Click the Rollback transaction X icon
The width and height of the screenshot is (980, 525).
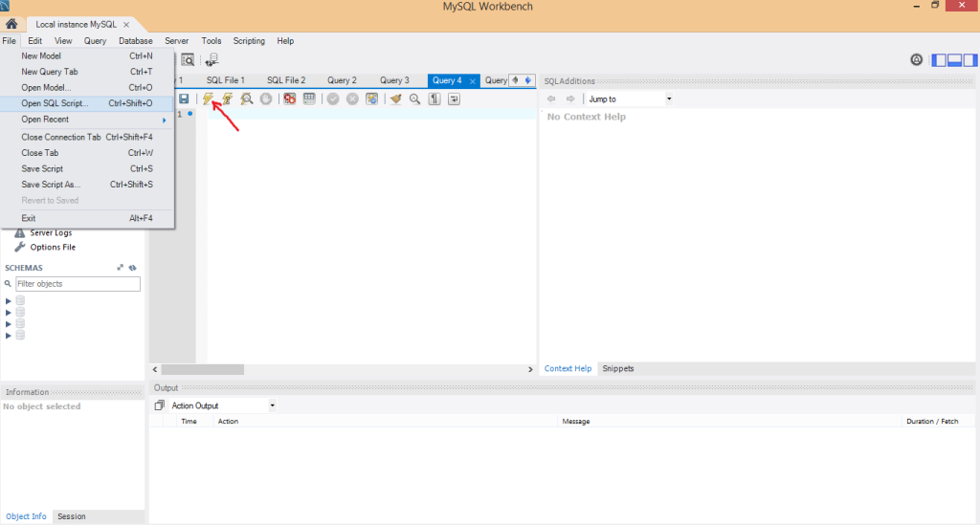352,98
